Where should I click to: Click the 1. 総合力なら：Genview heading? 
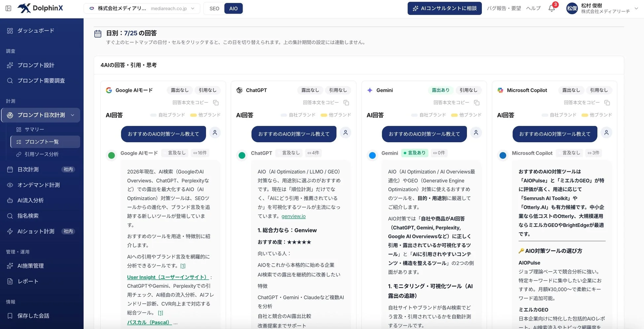287,230
